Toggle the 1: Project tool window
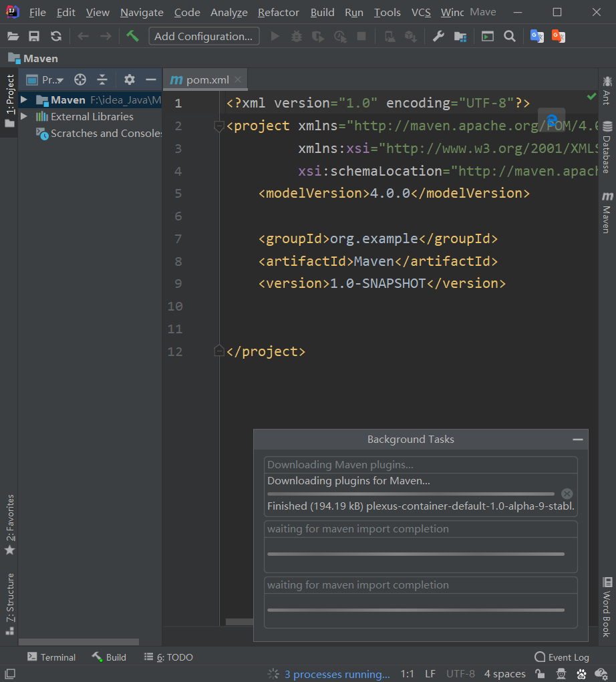 [9, 101]
